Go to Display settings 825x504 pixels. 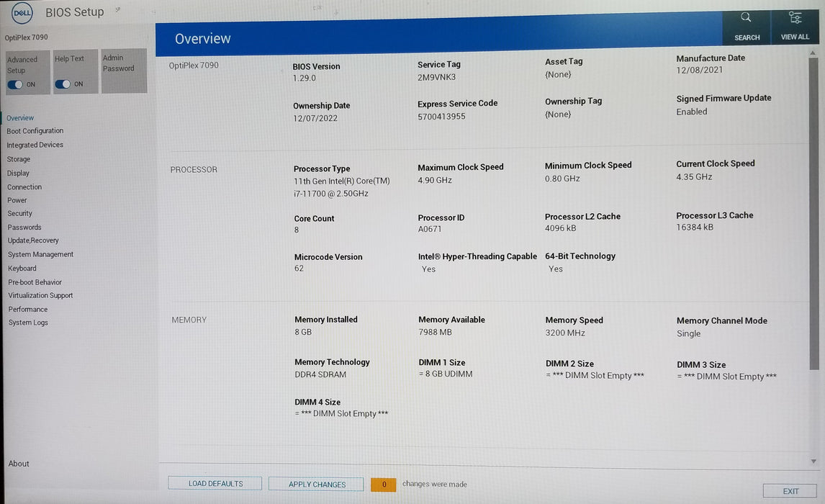[x=18, y=173]
